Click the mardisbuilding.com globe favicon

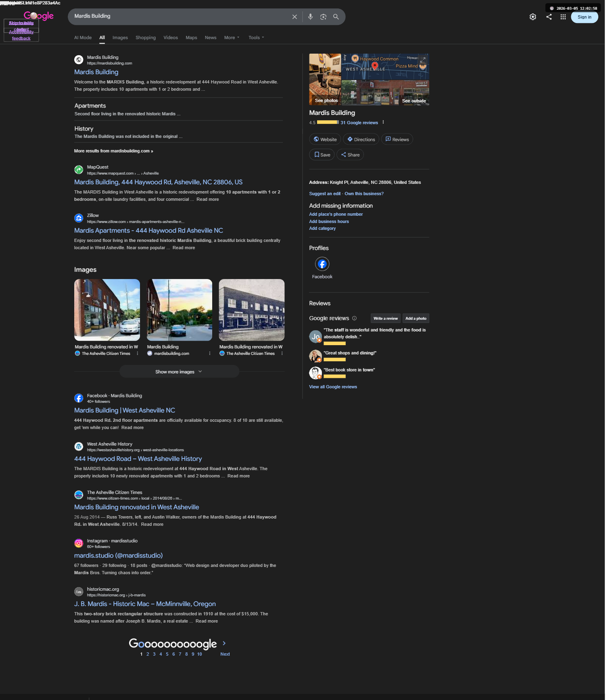coord(79,60)
